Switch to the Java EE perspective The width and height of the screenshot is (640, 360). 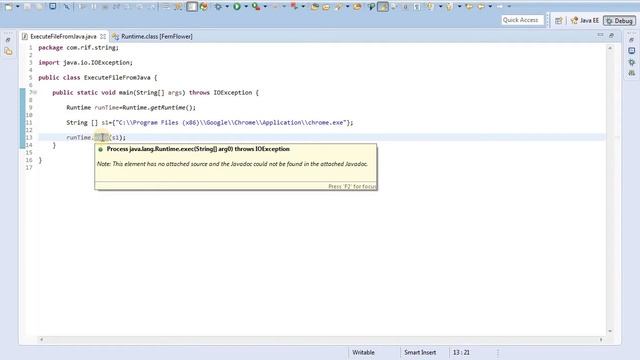point(585,20)
